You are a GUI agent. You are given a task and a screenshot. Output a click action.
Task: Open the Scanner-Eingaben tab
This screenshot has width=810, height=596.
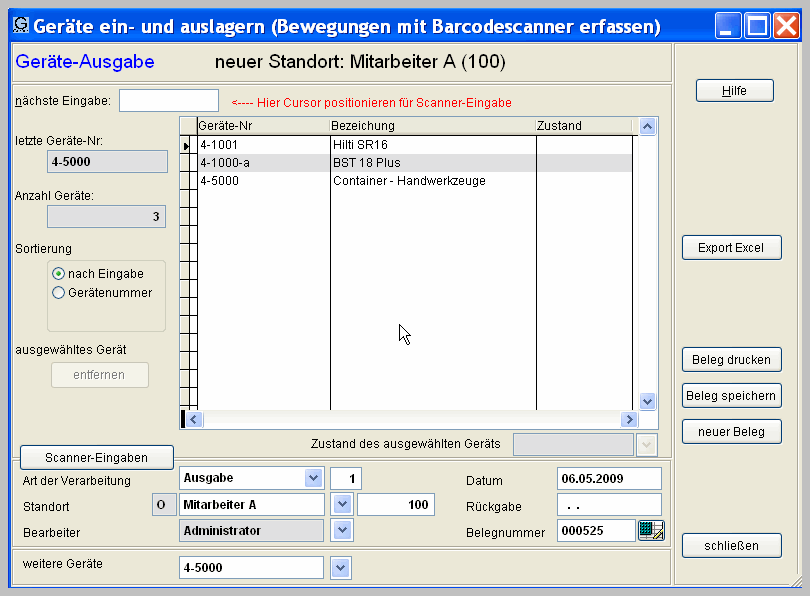click(x=97, y=458)
